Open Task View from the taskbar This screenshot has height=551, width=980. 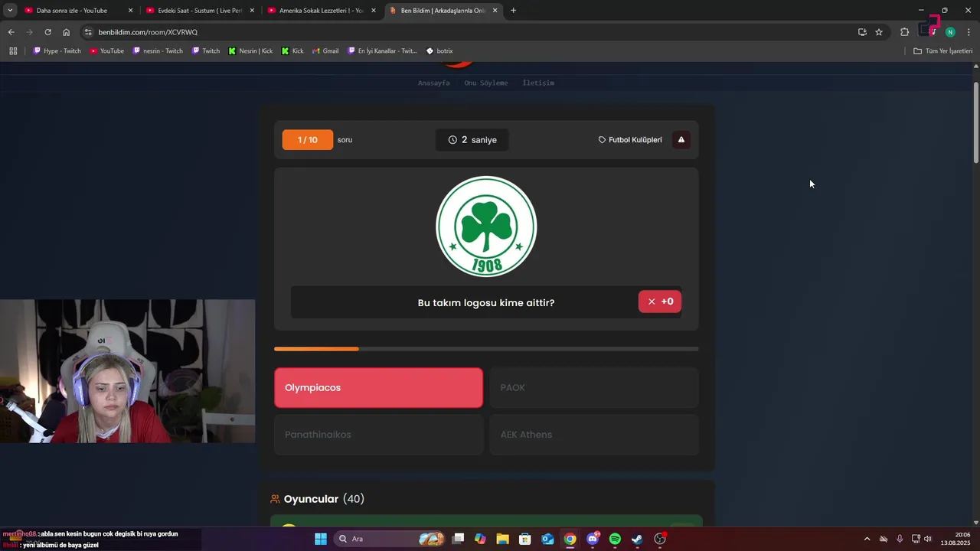[x=458, y=539]
